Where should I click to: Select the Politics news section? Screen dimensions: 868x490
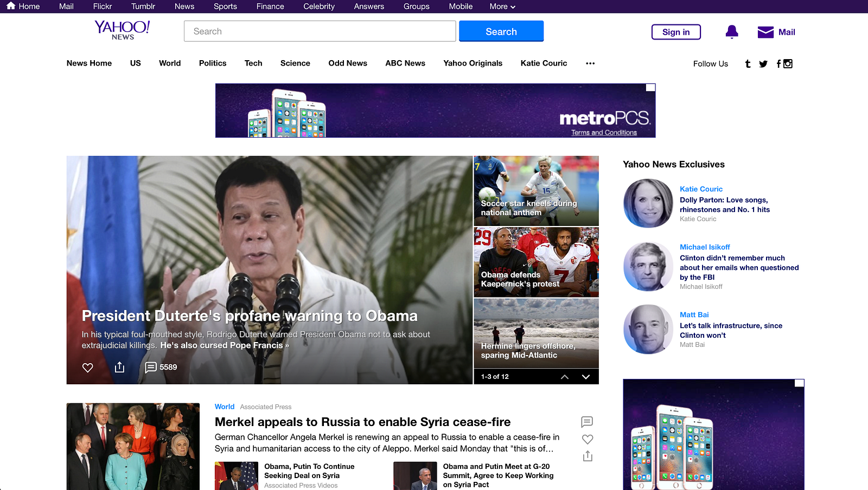tap(213, 63)
